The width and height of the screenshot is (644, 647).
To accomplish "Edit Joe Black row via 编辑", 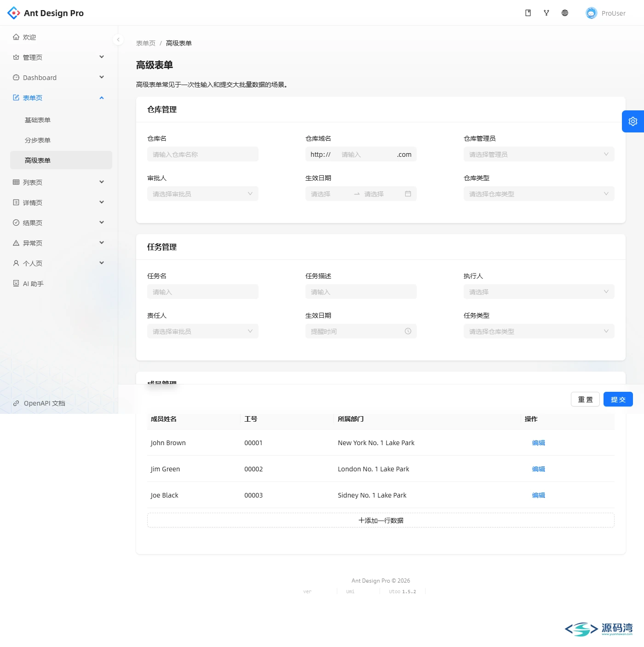I will [539, 495].
